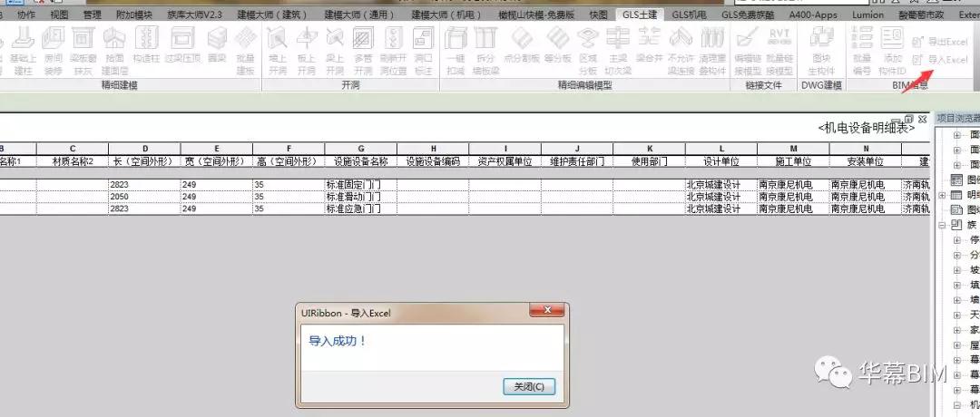Screen dimensions: 980x417
Task: Select the 墙上开洞 tool
Action: click(x=277, y=51)
